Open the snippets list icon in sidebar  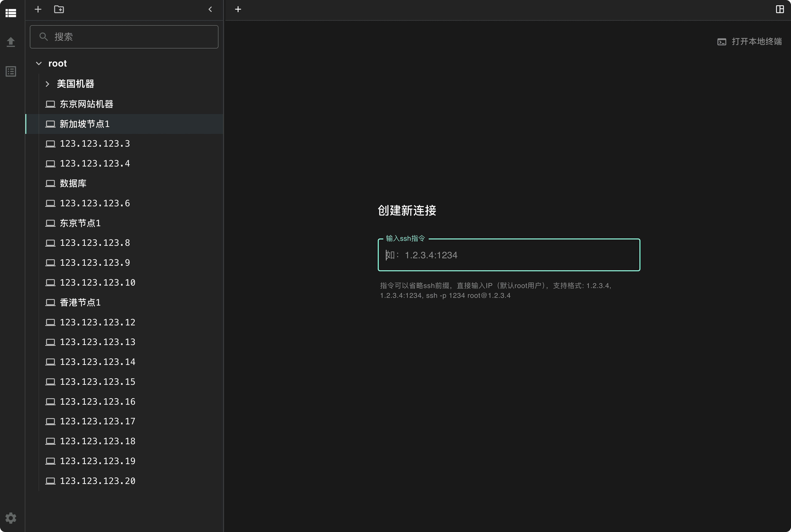coord(11,71)
